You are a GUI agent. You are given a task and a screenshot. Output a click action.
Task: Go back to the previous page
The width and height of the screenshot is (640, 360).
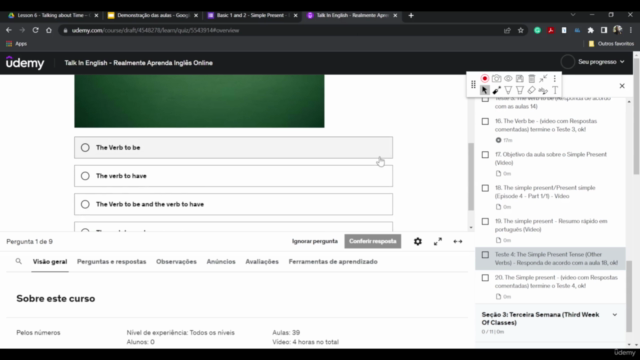[x=9, y=30]
